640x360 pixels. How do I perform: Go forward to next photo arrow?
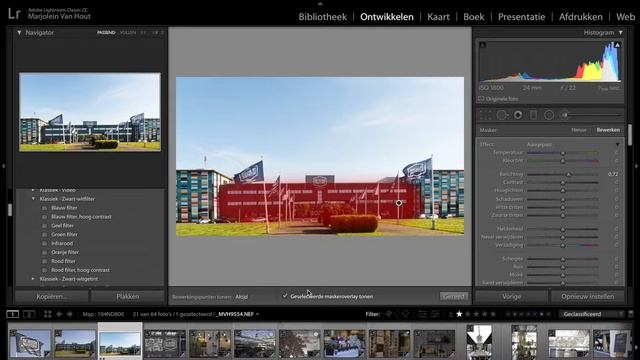pos(69,314)
